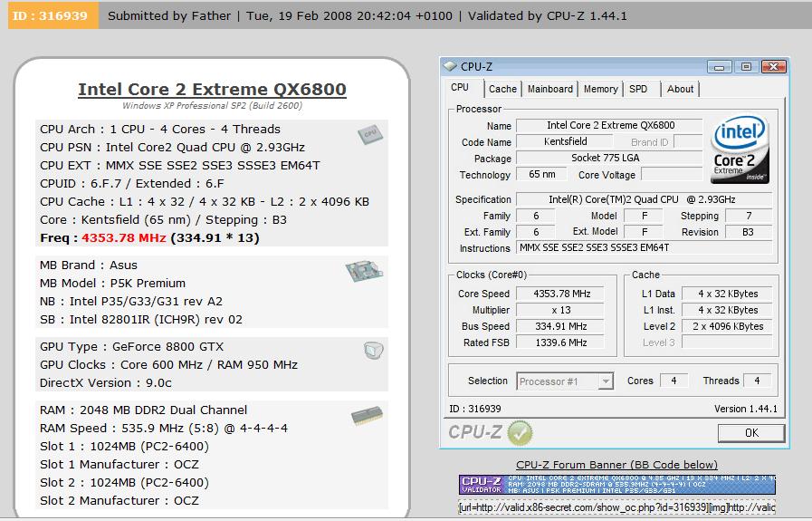Click the Code Name field Kentsfield

[x=565, y=141]
